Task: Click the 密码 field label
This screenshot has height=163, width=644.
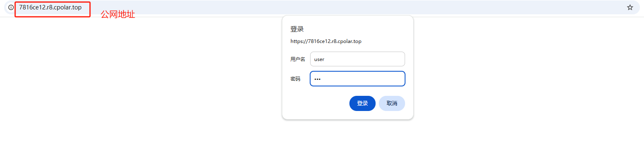Action: click(295, 79)
